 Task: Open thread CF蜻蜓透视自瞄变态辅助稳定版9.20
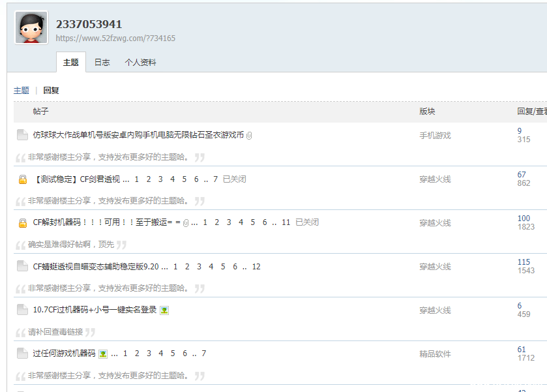tap(96, 266)
